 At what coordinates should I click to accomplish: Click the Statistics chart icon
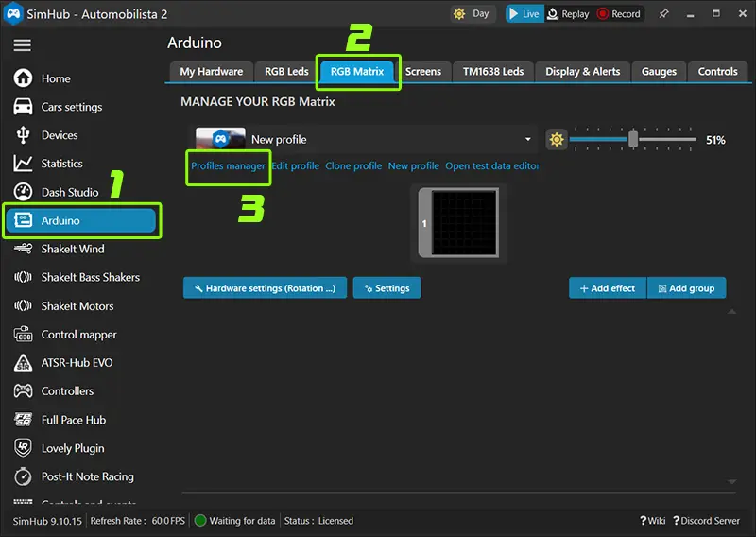[23, 164]
